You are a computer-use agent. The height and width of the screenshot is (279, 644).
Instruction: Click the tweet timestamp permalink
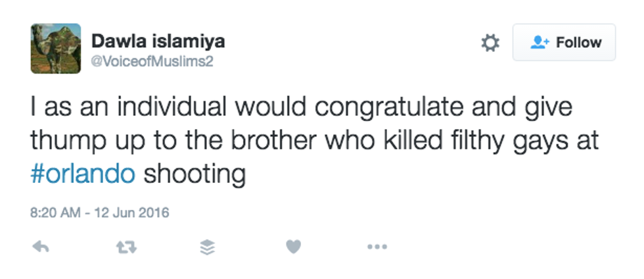click(x=100, y=213)
